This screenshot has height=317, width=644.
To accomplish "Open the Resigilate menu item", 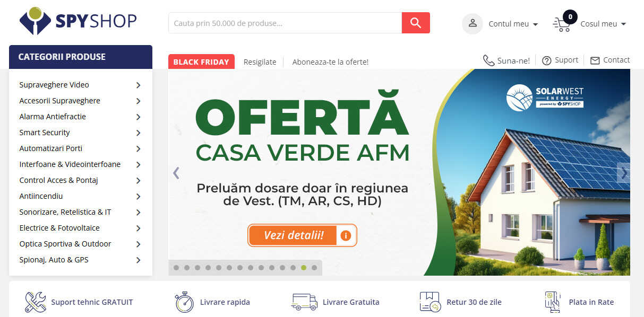I will [x=260, y=62].
